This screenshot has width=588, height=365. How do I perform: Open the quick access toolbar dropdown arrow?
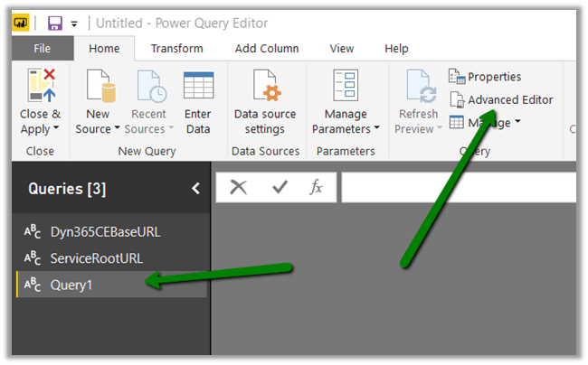(x=74, y=23)
